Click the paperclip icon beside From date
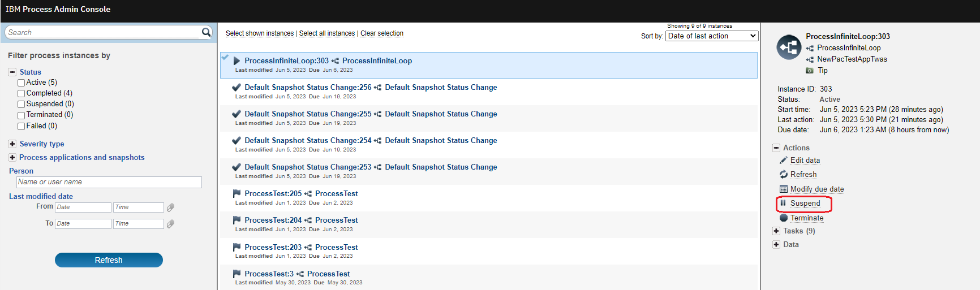 (170, 207)
